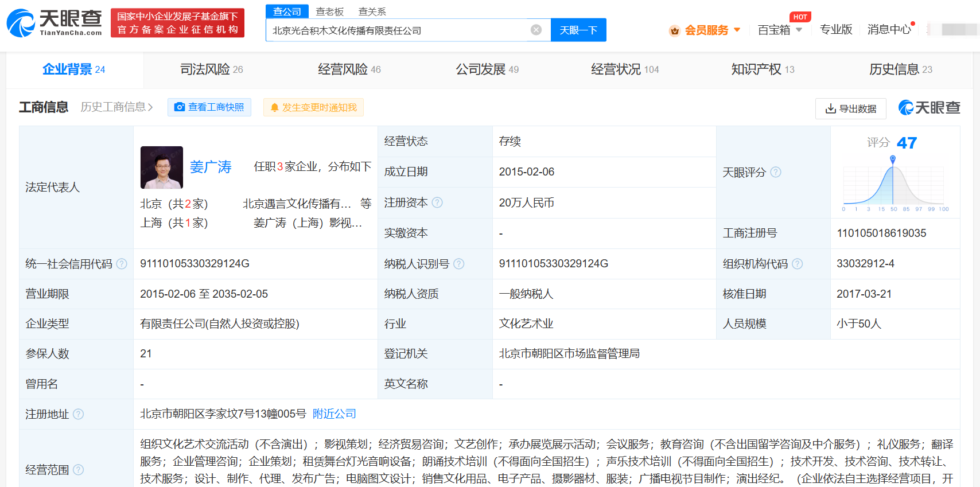
Task: Open 北京遇言文化传播有... company link
Action: (297, 204)
